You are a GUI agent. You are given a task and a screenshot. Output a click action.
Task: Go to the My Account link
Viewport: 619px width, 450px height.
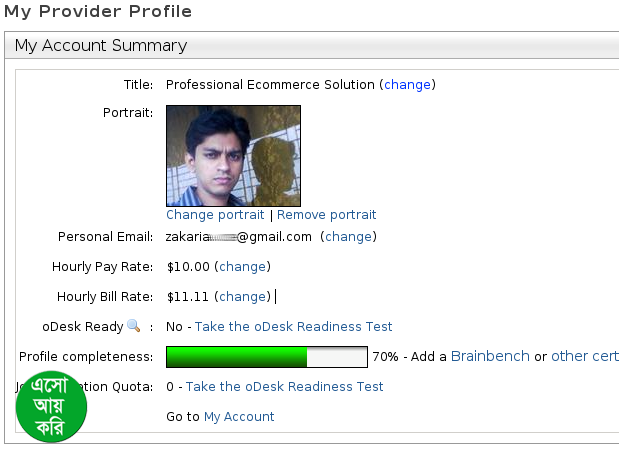pos(239,416)
